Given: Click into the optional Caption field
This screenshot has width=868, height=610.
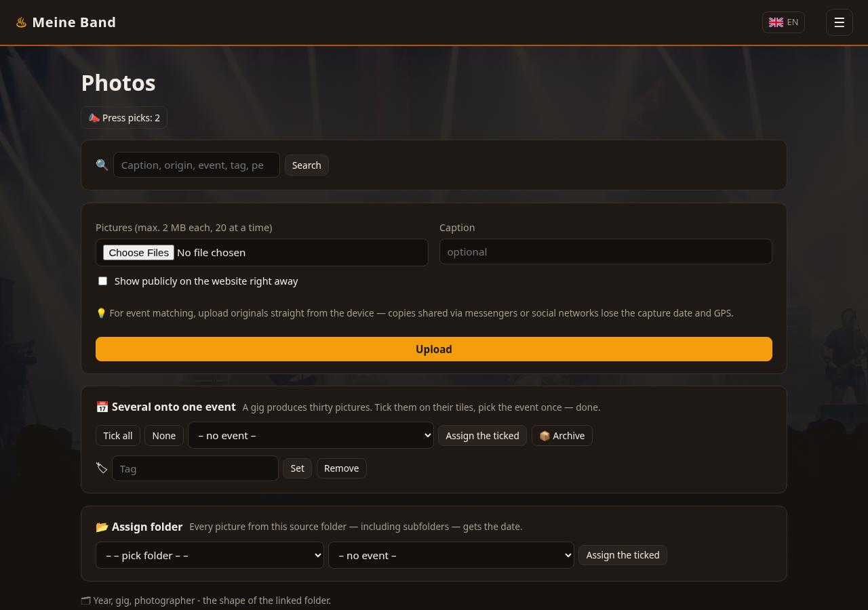Looking at the screenshot, I should [x=606, y=251].
